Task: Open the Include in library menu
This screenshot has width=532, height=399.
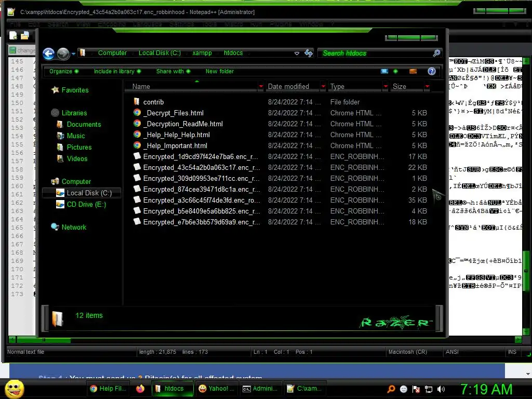Action: point(117,71)
